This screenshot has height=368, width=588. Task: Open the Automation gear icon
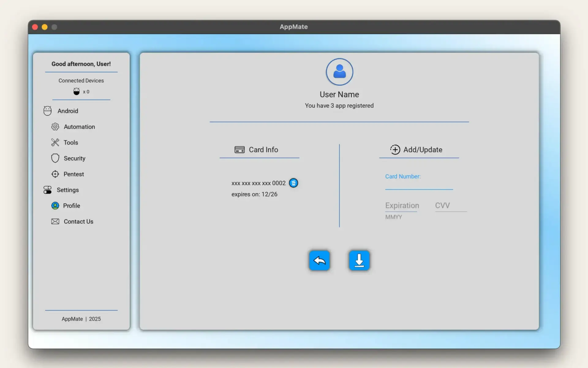pyautogui.click(x=55, y=127)
